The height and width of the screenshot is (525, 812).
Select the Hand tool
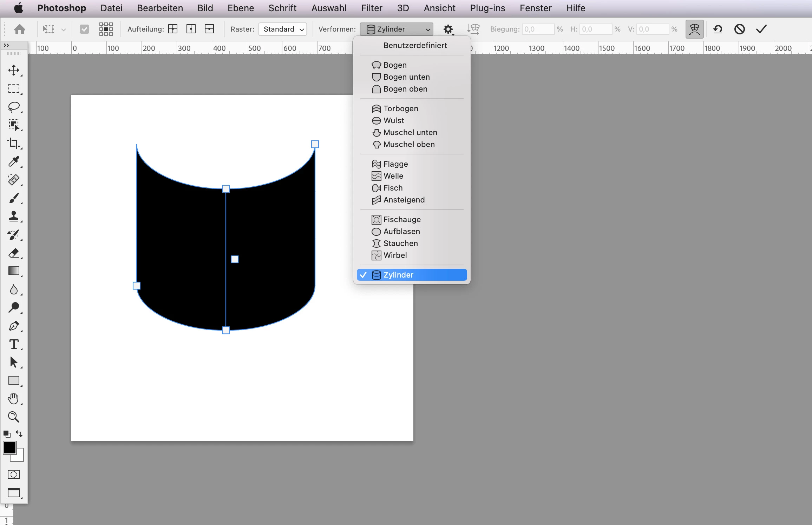pos(14,399)
